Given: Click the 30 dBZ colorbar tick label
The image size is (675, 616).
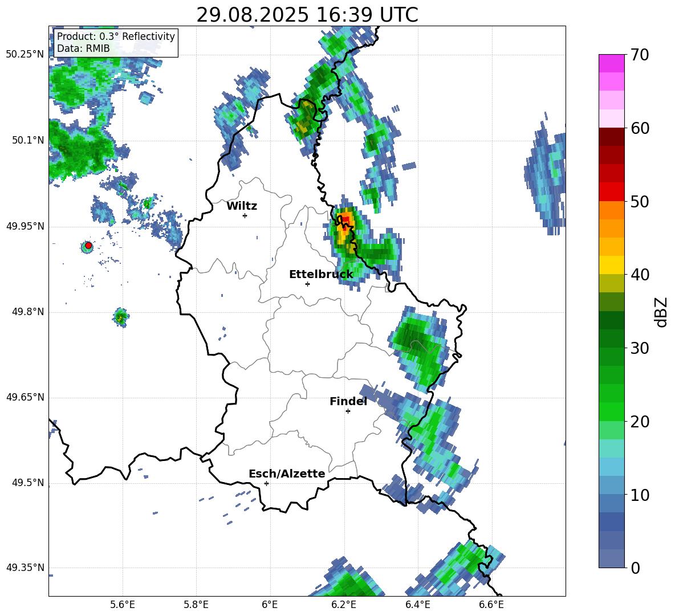Looking at the screenshot, I should [639, 348].
